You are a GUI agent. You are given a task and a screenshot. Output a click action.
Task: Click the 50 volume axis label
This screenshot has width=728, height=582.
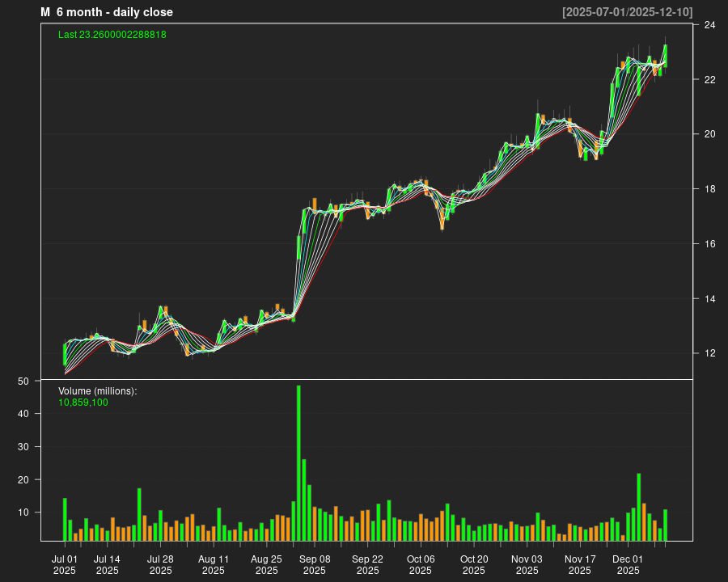point(23,381)
